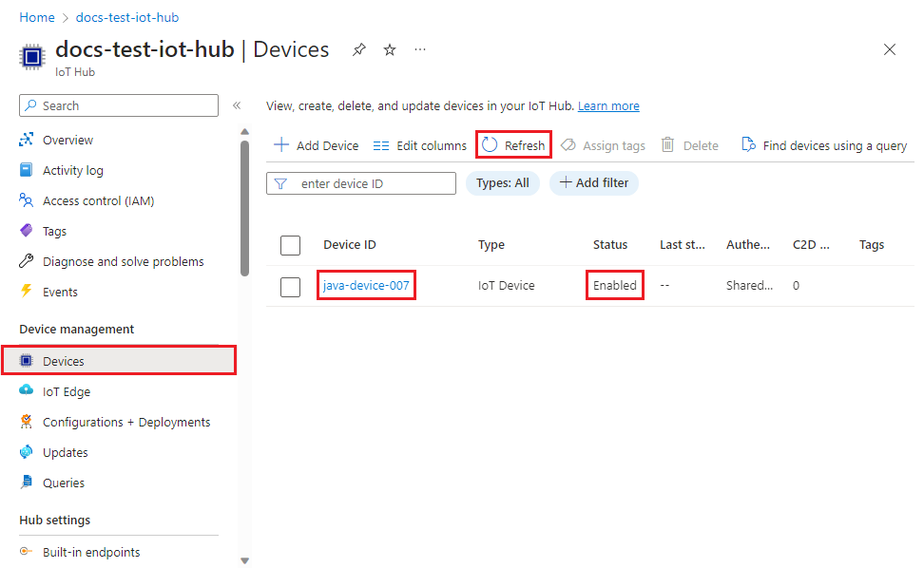The image size is (924, 568).
Task: Click the Updates globe icon
Action: point(26,452)
